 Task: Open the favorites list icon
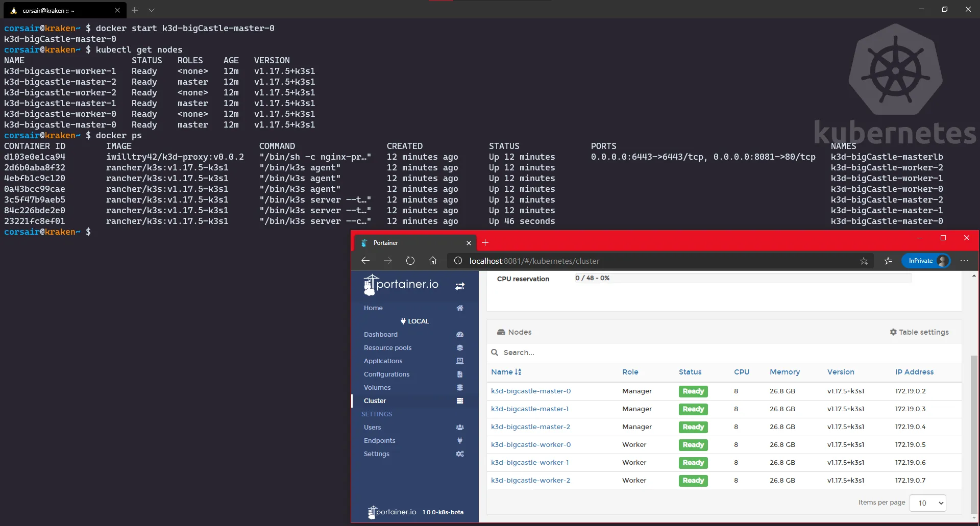coord(888,261)
